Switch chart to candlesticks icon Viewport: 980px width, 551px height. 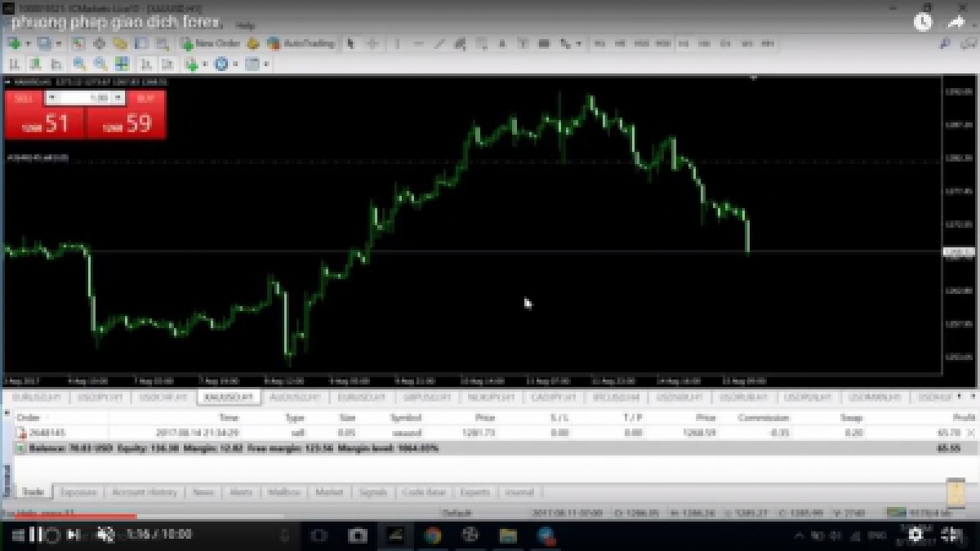(36, 64)
